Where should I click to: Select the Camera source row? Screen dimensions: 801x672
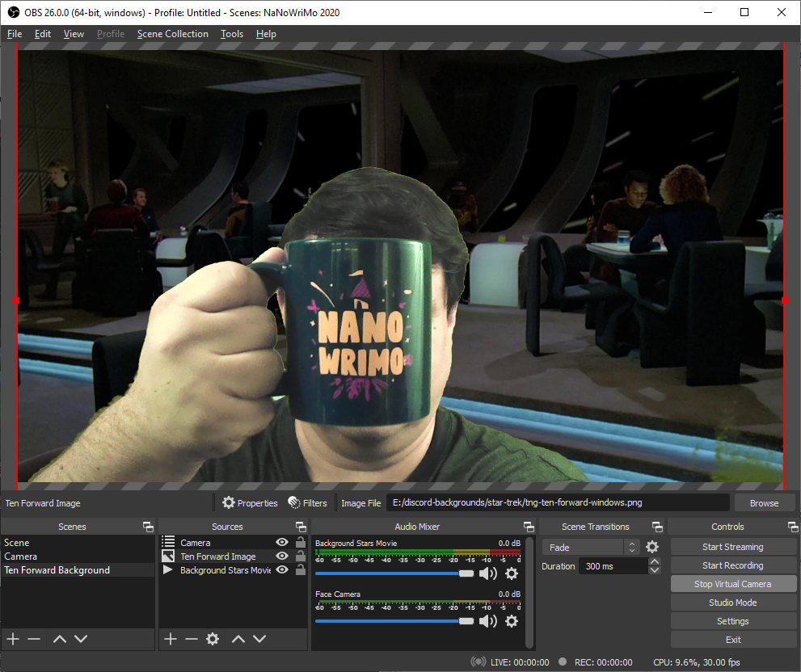point(233,542)
